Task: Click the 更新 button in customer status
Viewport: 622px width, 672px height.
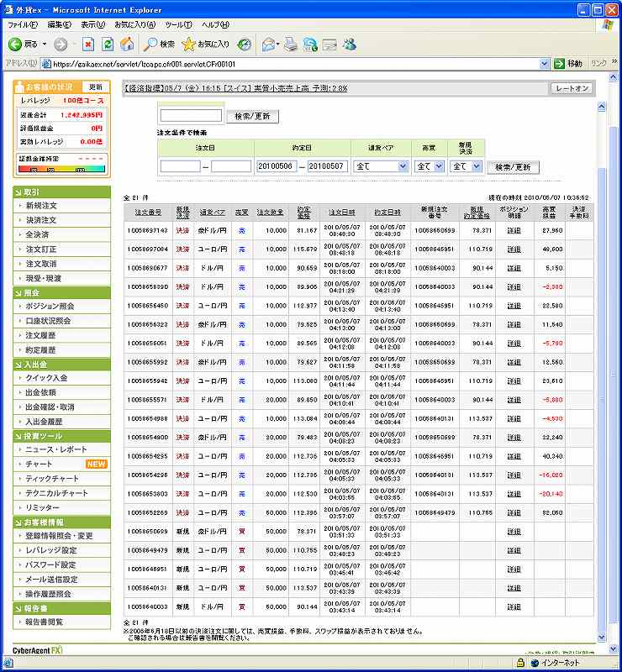Action: [96, 87]
